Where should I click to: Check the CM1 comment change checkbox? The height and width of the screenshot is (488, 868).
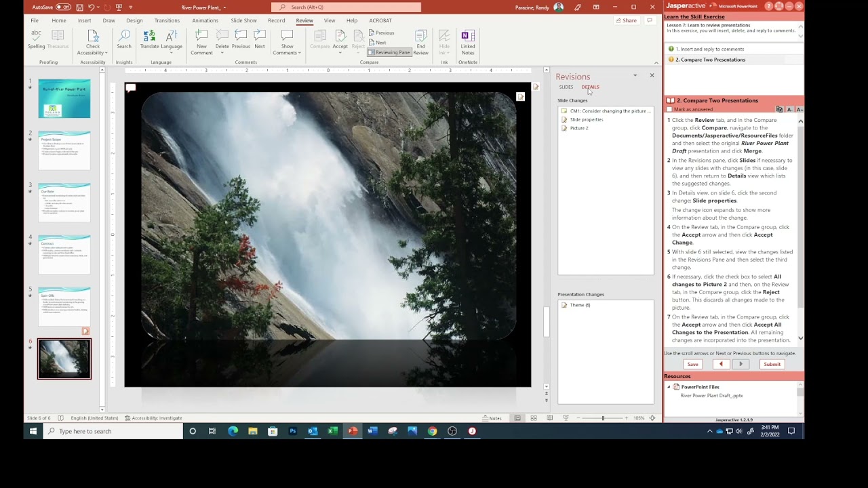pyautogui.click(x=564, y=110)
